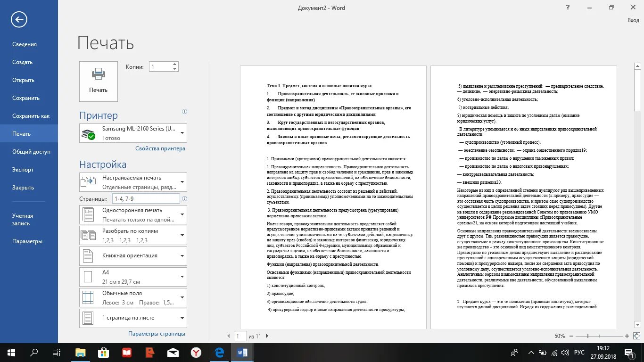The height and width of the screenshot is (362, 644).
Task: Open A4 paper size dropdown
Action: (133, 277)
